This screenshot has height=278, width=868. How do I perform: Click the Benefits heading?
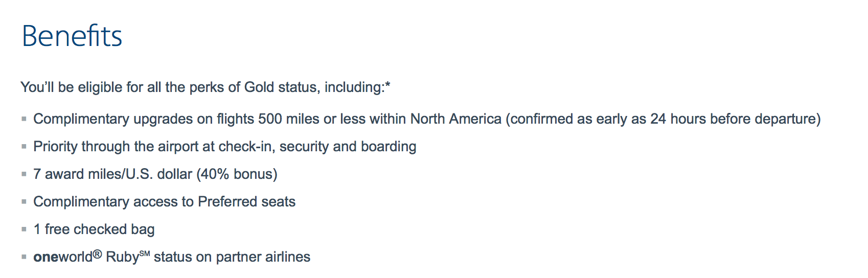[72, 36]
